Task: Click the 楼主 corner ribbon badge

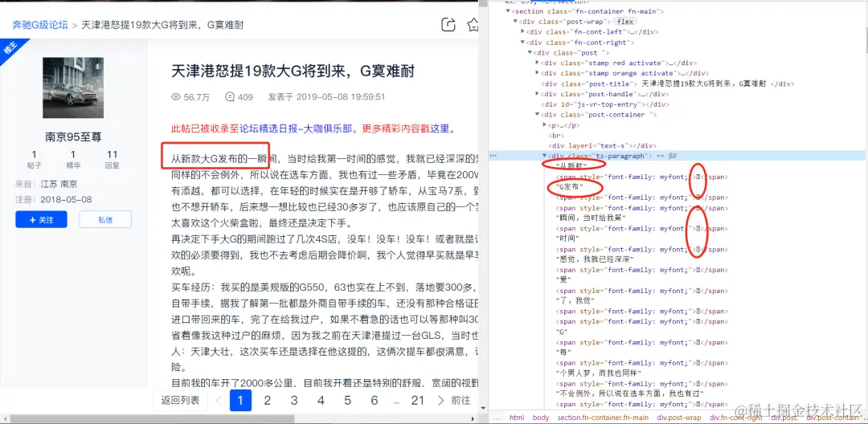Action: [9, 49]
